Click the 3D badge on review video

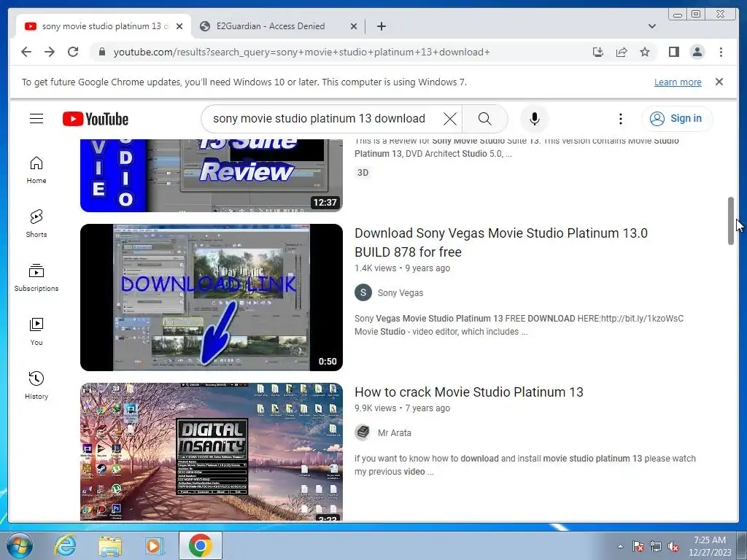click(363, 172)
